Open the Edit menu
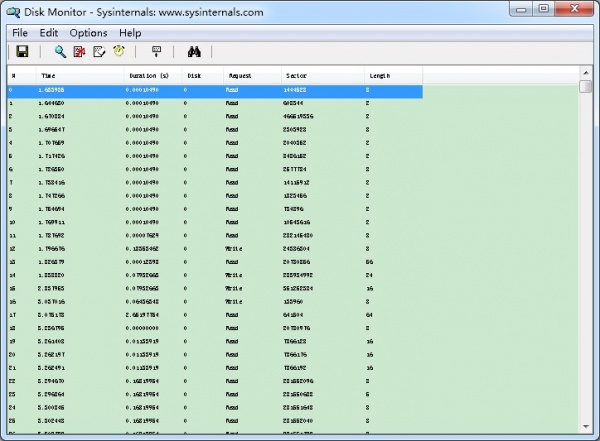 pos(49,33)
